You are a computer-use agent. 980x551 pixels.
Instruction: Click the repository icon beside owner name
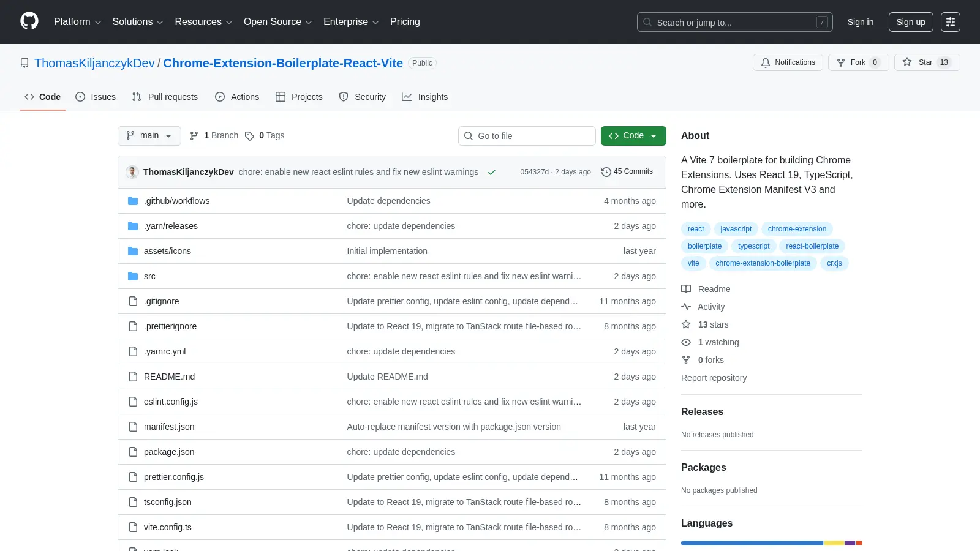(x=24, y=63)
